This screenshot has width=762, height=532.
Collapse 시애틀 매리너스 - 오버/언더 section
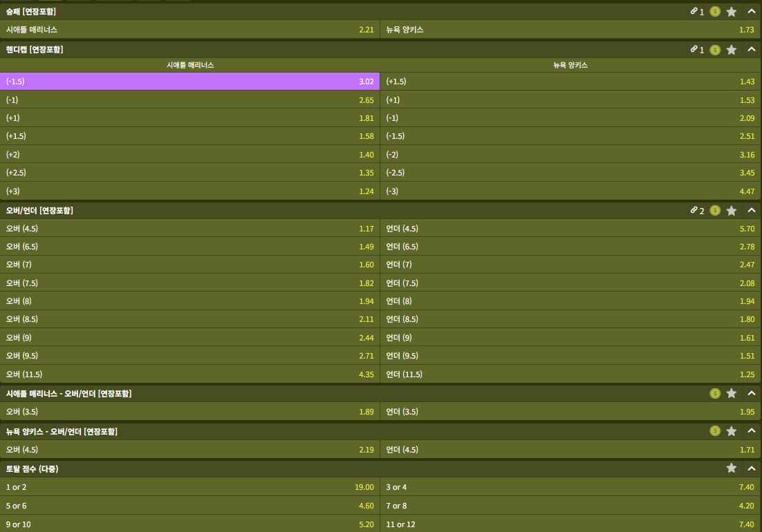pos(752,393)
